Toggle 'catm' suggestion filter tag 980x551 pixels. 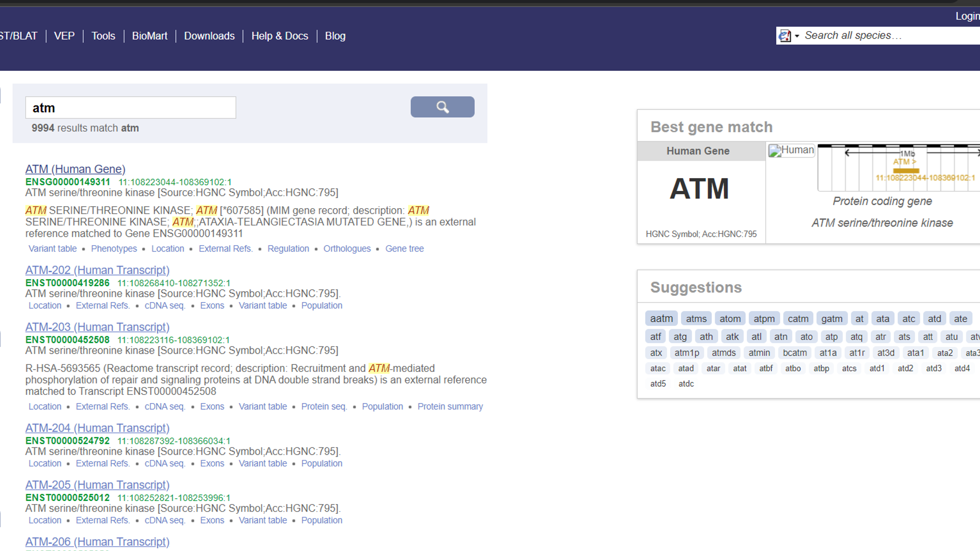click(x=797, y=317)
